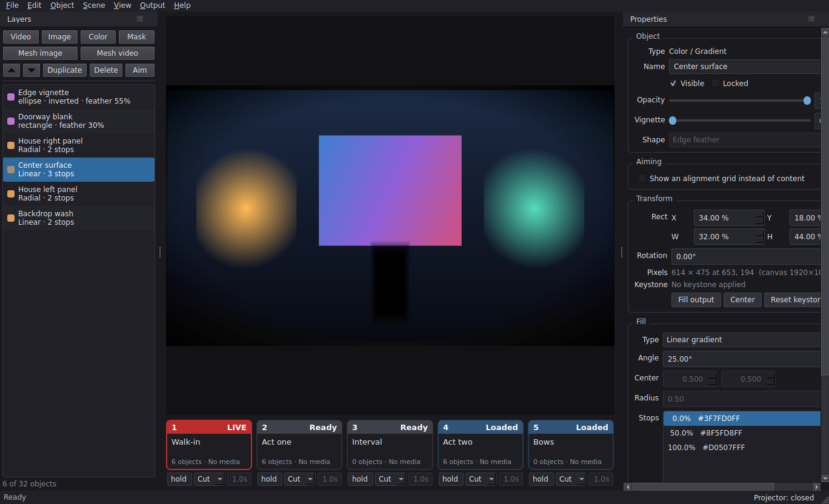The height and width of the screenshot is (504, 829).
Task: Toggle hold on the Bows cue
Action: point(541,479)
